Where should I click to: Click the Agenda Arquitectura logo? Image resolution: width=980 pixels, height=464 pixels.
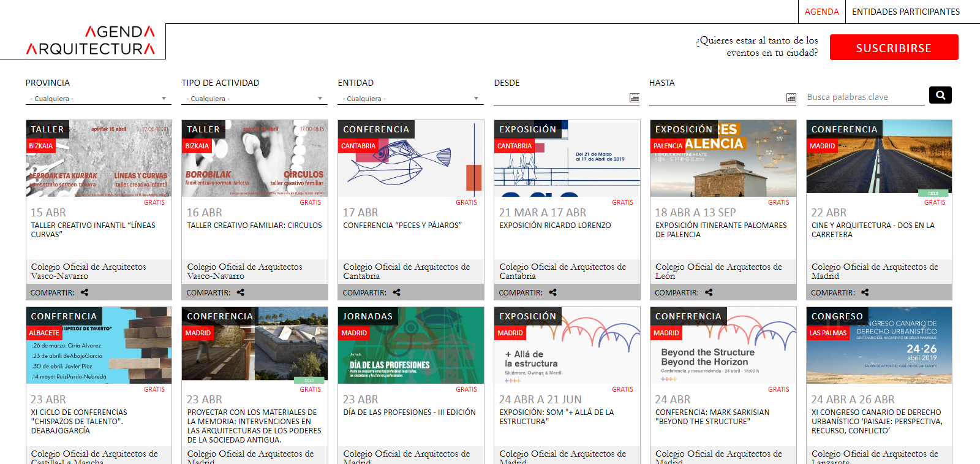[x=90, y=40]
